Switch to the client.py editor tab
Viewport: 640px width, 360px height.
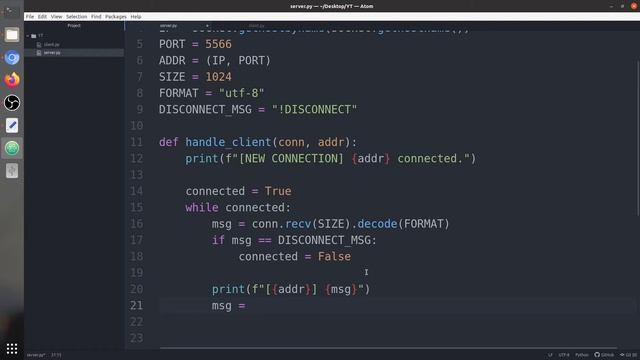(x=256, y=26)
